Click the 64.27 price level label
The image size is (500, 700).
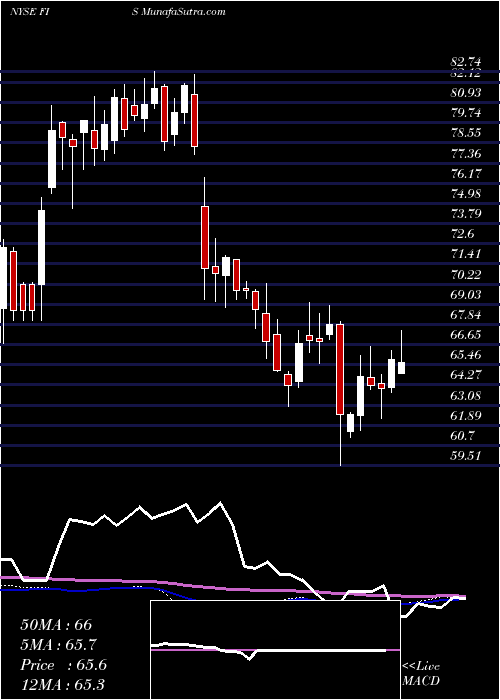click(x=467, y=375)
